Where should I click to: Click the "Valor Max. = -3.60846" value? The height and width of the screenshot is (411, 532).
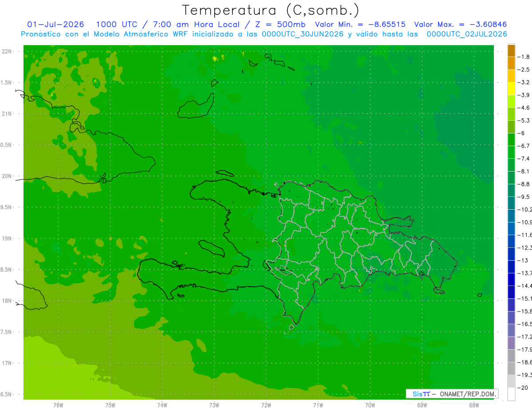(460, 24)
